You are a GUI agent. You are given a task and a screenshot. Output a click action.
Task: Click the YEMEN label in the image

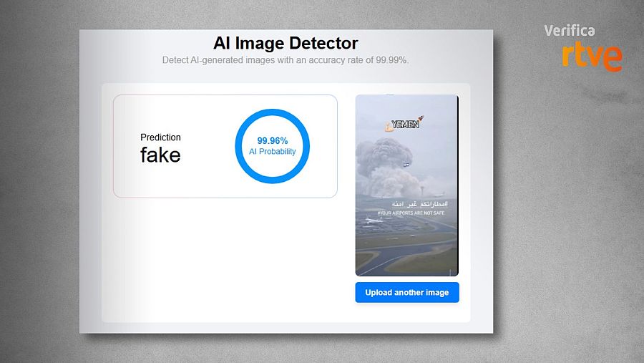point(405,125)
